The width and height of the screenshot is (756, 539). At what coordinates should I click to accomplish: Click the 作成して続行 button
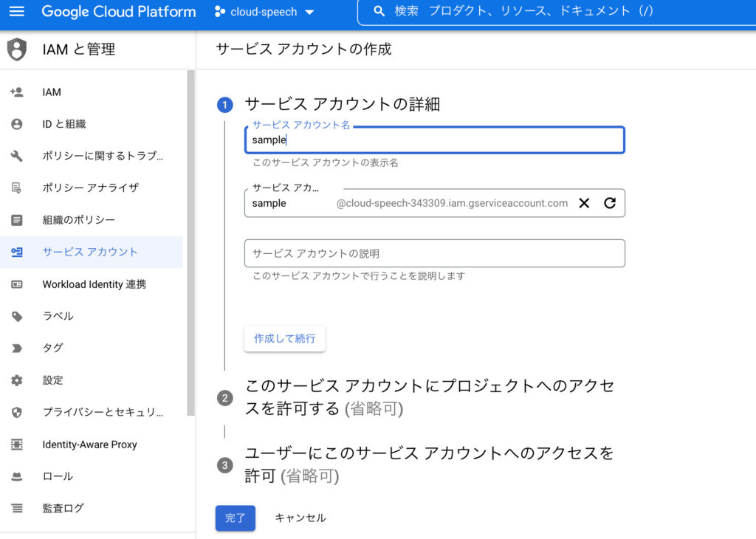tap(284, 338)
